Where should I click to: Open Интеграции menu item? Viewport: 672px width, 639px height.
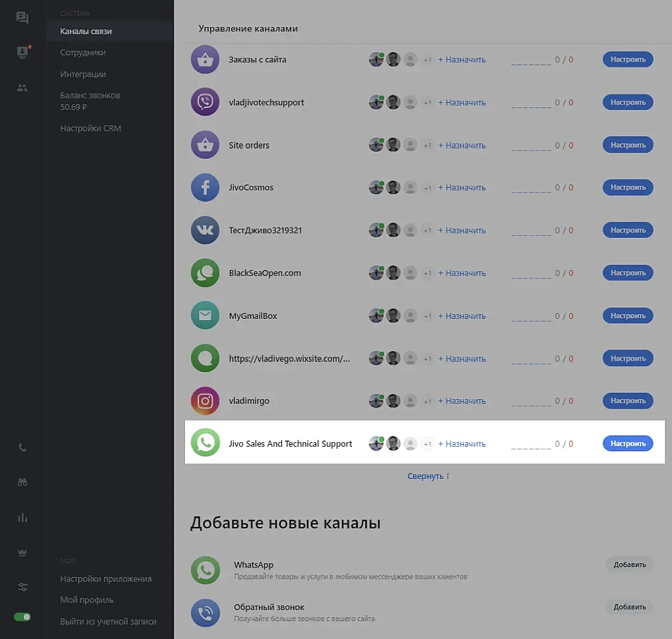click(x=83, y=75)
